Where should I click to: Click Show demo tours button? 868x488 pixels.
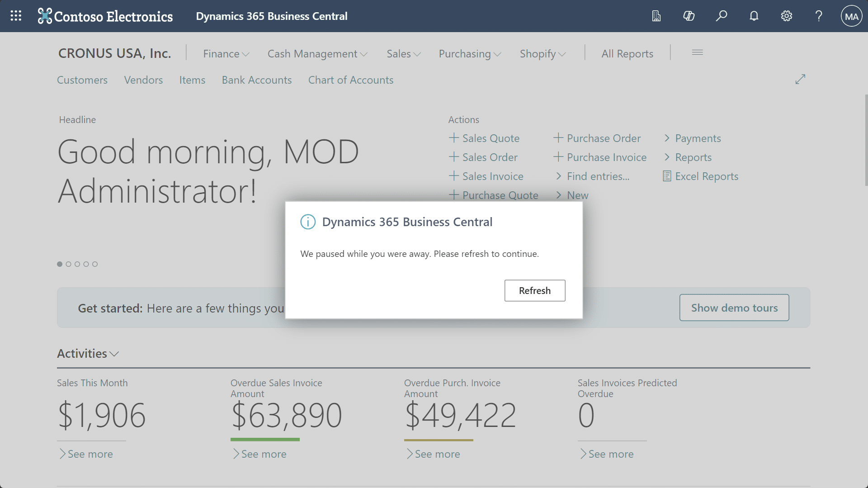pos(734,308)
